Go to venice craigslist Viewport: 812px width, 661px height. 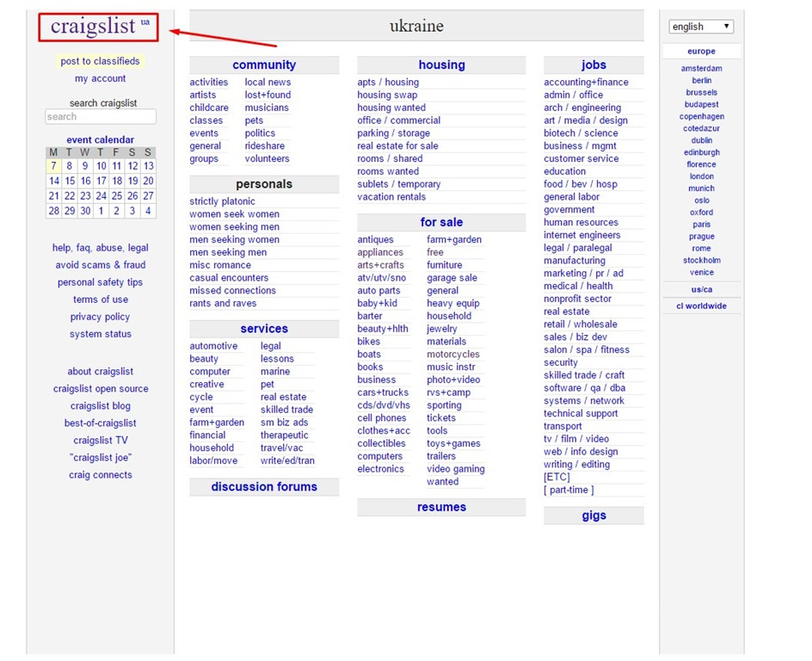coord(701,272)
